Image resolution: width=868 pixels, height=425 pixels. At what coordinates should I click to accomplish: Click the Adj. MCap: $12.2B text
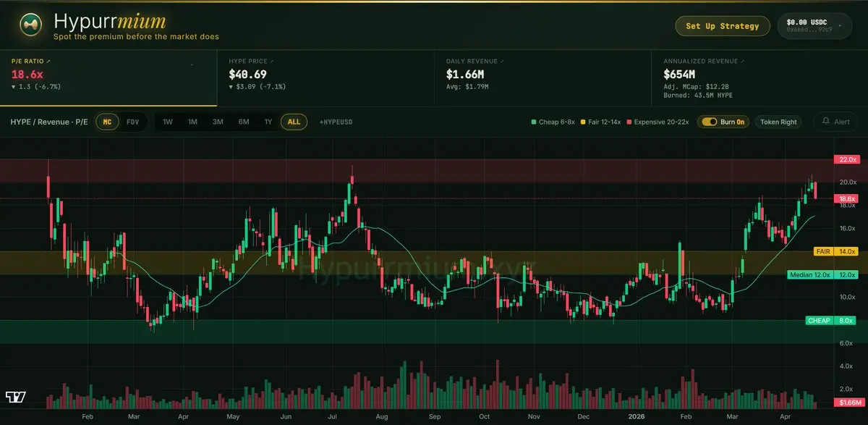click(x=696, y=87)
